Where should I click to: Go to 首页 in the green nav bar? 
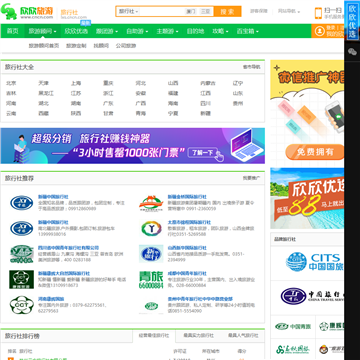[13, 31]
